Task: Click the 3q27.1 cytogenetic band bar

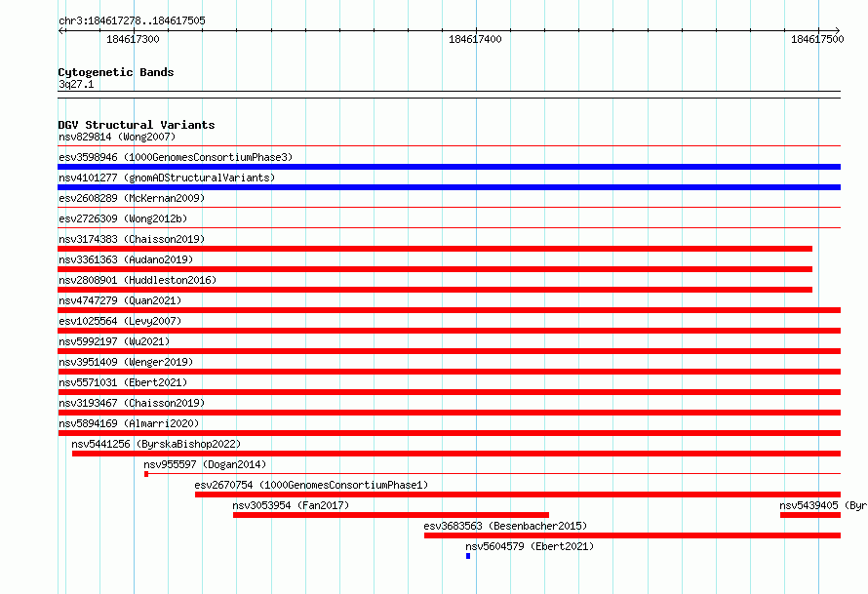Action: (449, 95)
